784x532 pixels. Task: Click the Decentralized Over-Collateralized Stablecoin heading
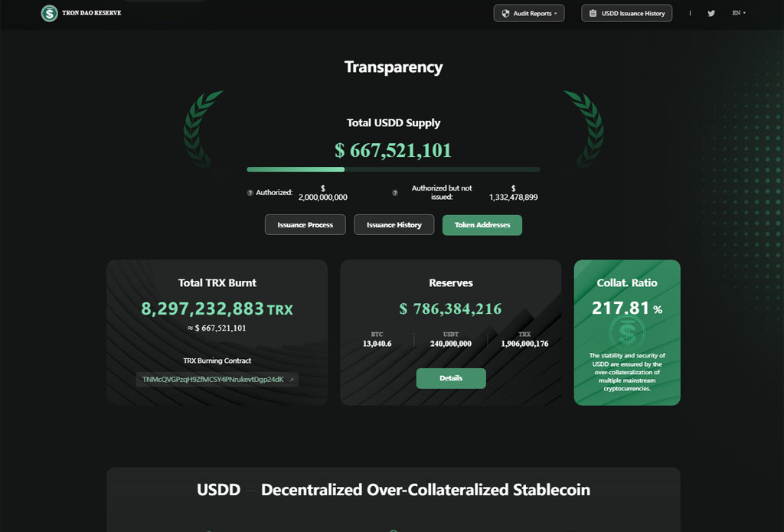tap(426, 489)
